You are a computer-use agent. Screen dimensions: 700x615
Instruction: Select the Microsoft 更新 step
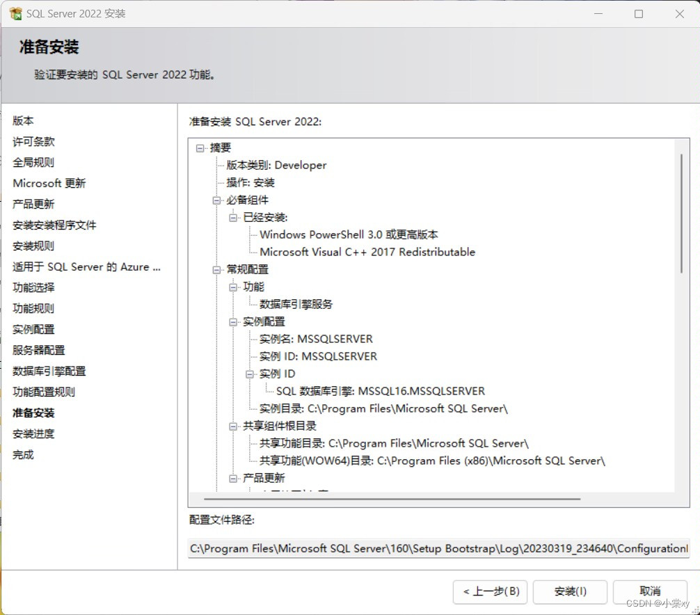[x=49, y=184]
